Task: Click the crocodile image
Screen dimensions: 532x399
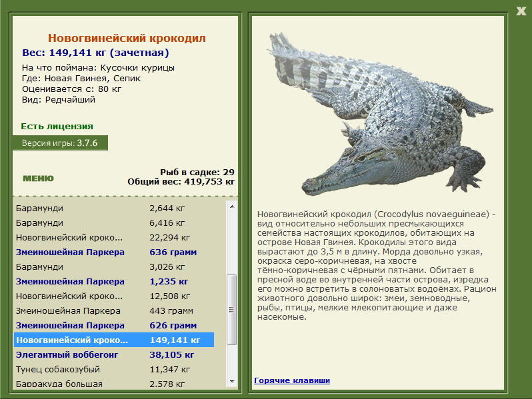Action: [380, 115]
